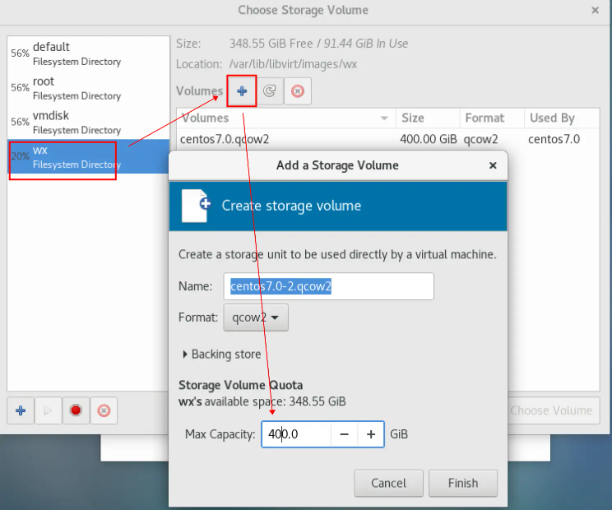Select the centos7.0.qcow2 volume row
The height and width of the screenshot is (510, 612).
point(388,139)
